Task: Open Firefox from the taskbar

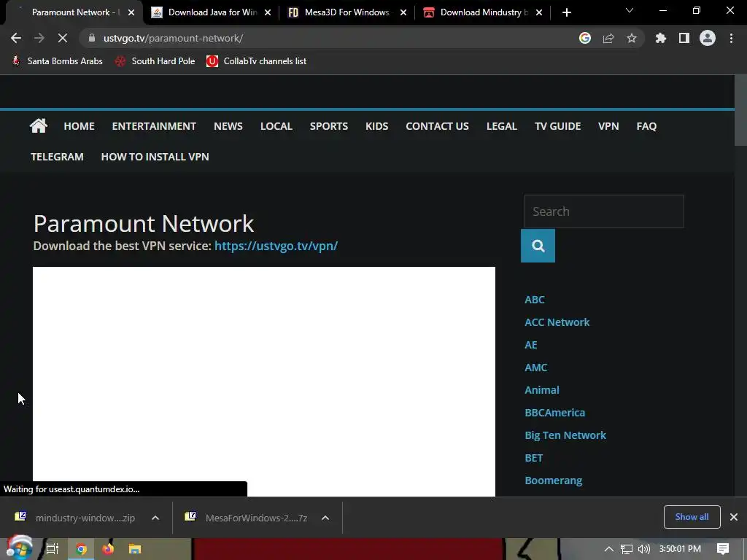Action: pyautogui.click(x=108, y=549)
